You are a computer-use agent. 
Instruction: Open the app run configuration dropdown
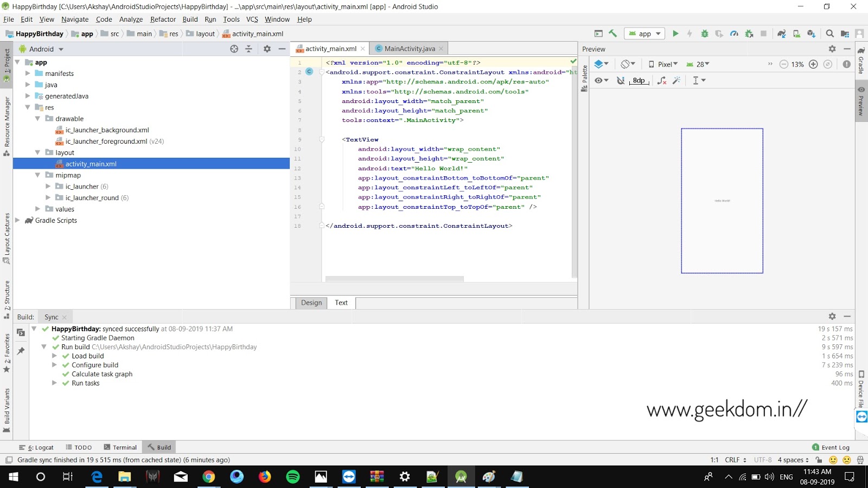[x=644, y=34]
